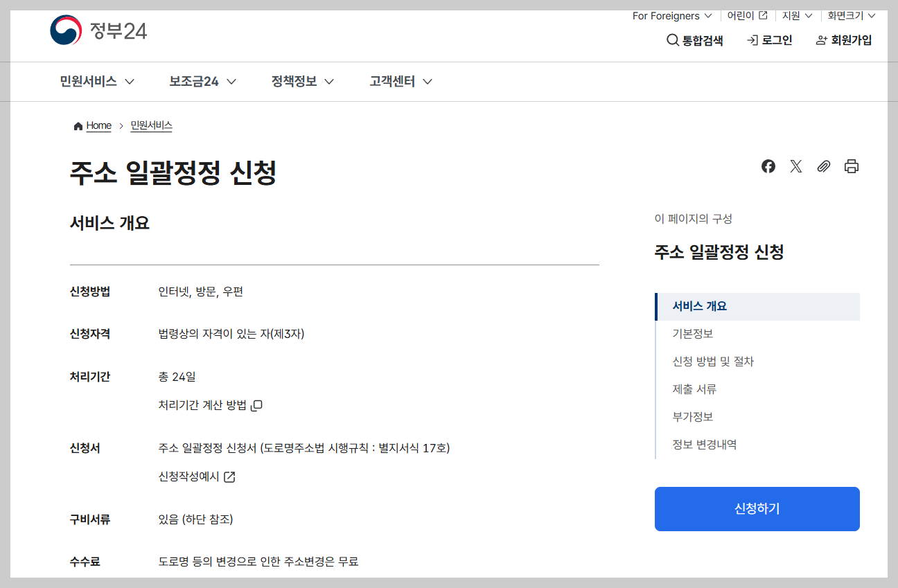Click the Home breadcrumb house icon
The height and width of the screenshot is (588, 898).
pyautogui.click(x=78, y=126)
